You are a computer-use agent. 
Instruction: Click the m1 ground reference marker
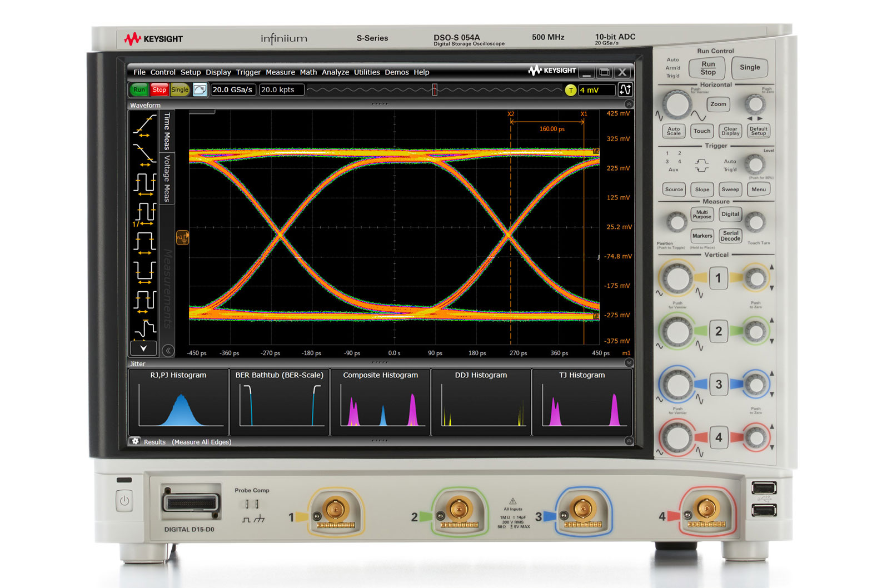(182, 238)
